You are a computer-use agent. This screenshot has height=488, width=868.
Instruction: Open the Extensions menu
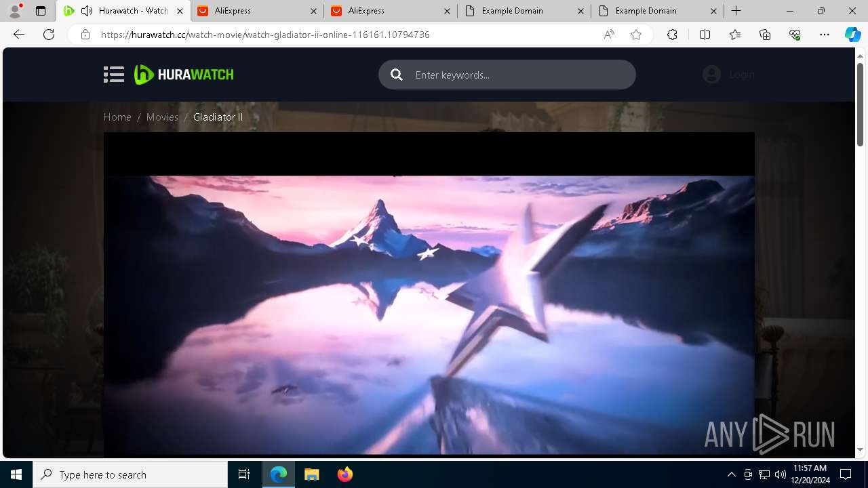point(672,35)
